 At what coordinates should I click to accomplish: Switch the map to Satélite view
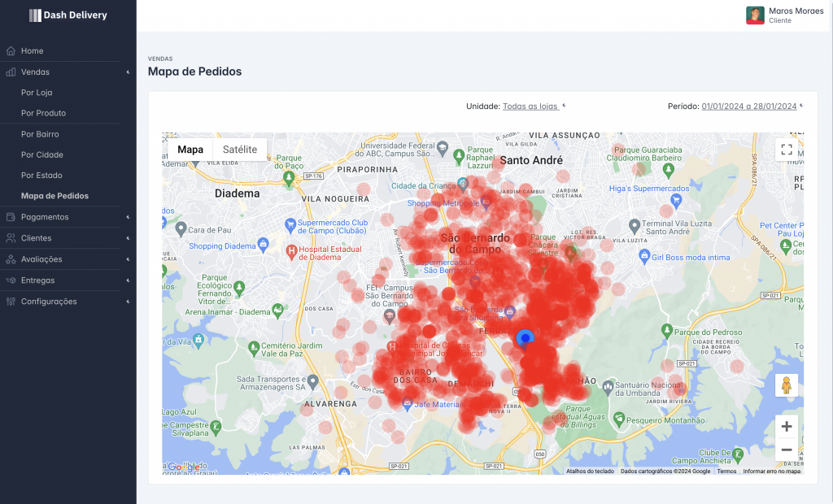(x=240, y=150)
